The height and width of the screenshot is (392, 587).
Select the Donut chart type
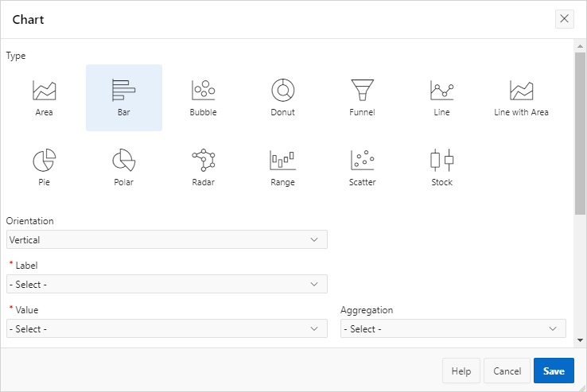[282, 98]
